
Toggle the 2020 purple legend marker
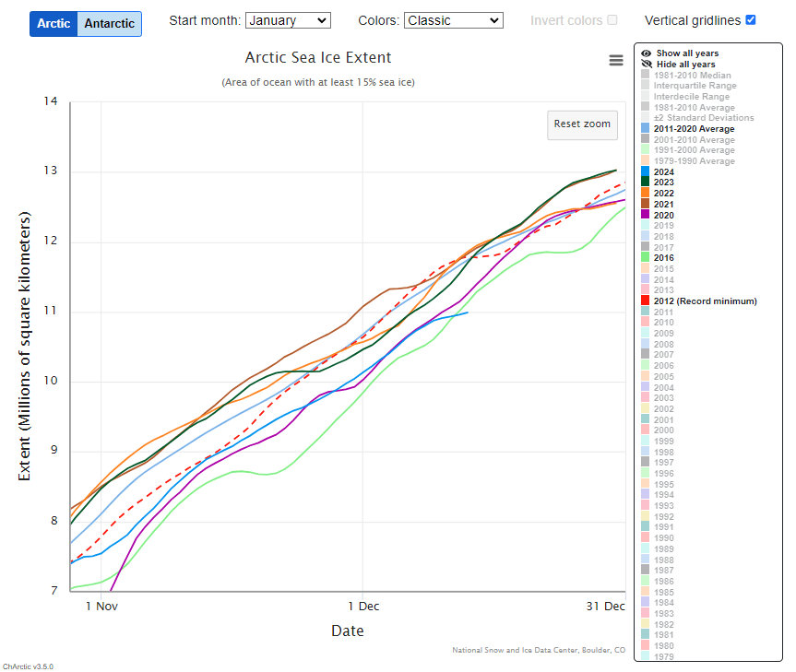pyautogui.click(x=646, y=215)
